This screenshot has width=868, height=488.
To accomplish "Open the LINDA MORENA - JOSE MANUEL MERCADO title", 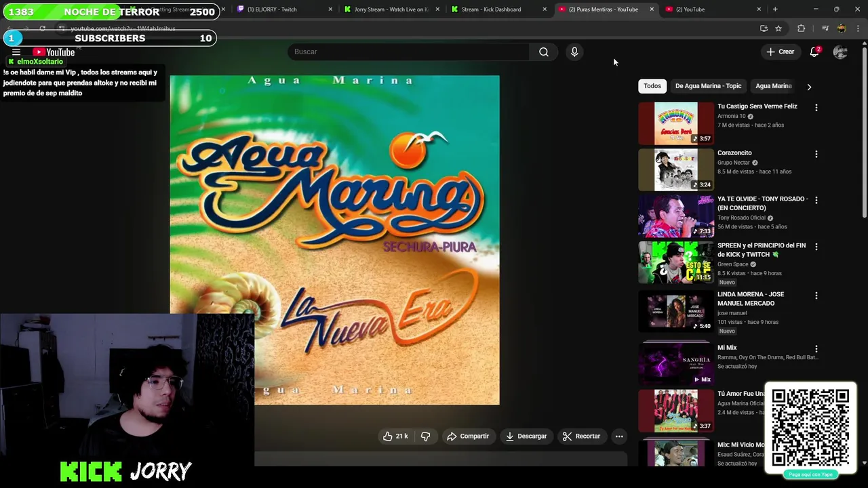I will pos(751,299).
